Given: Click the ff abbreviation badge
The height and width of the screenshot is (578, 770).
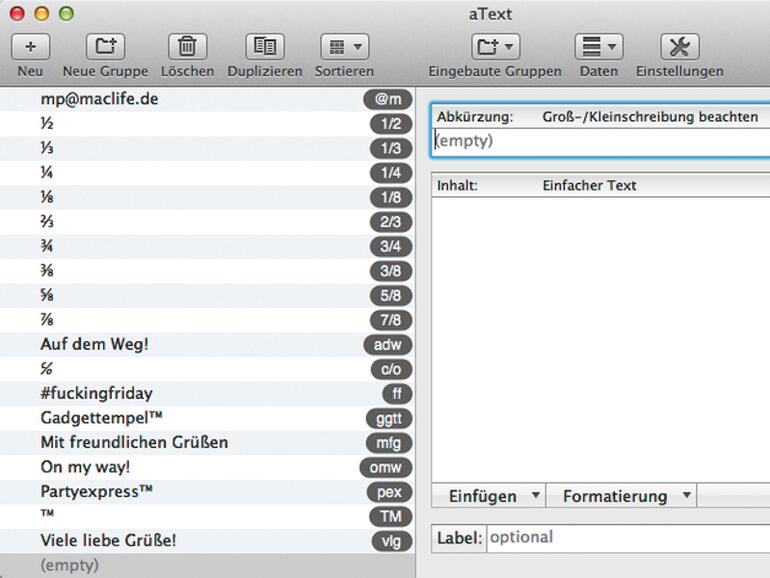Looking at the screenshot, I should (397, 394).
